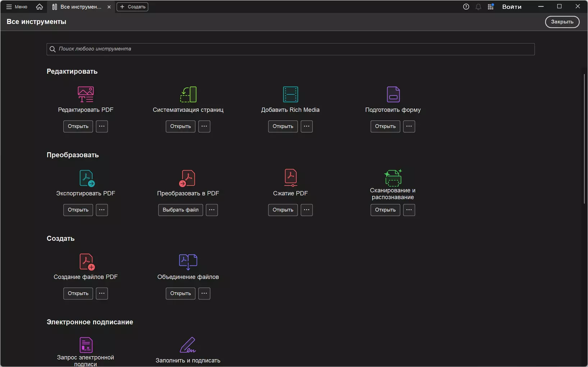
Task: Open Объединение файлов with Открыть button
Action: (181, 293)
